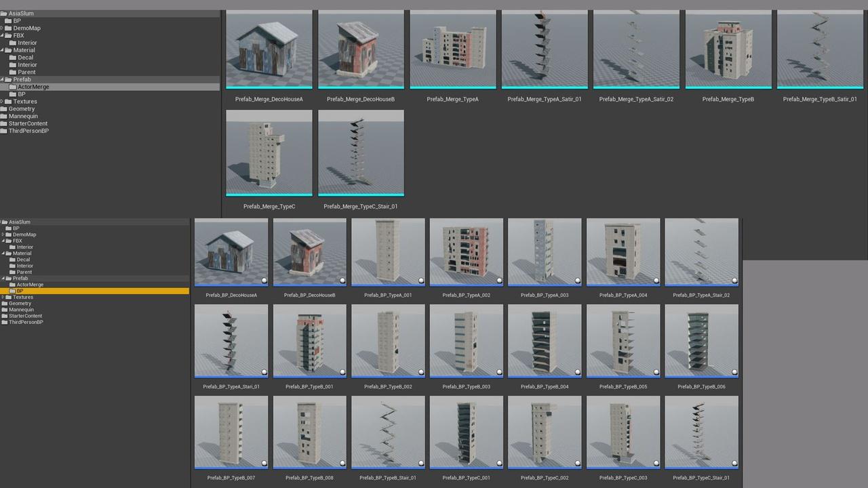Select the Prefab_Merge_TypeB building asset
Viewport: 868px width, 488px height.
coord(728,49)
